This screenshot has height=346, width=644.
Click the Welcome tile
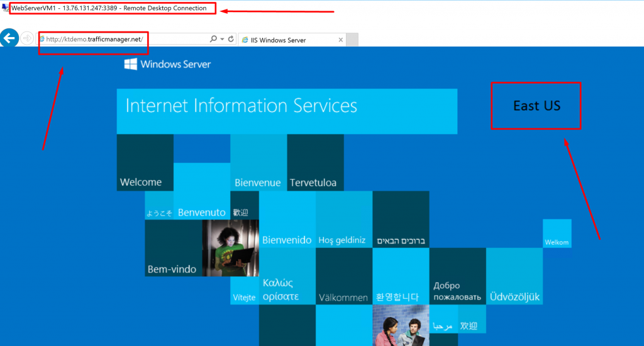click(145, 162)
